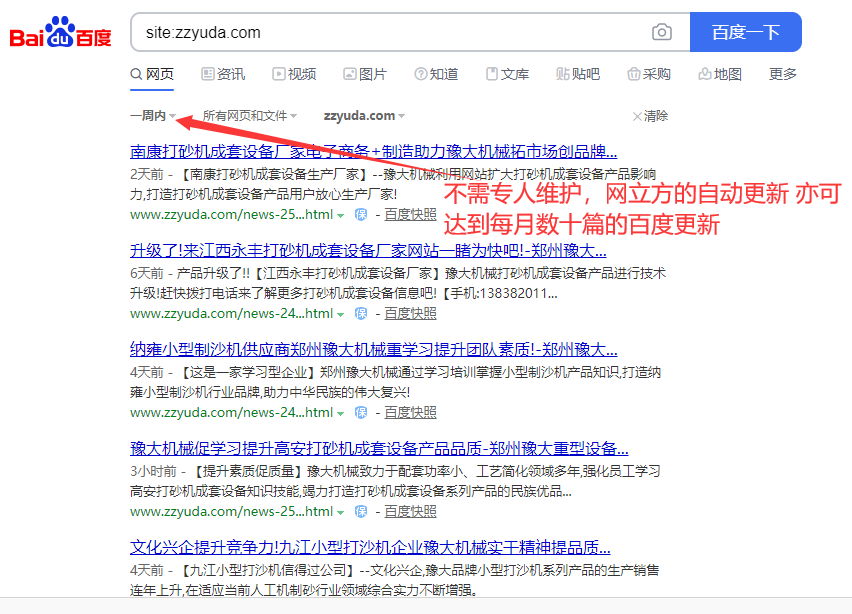Open result 纳雍小型制沙机供应商郑州豫大机械
852x614 pixels.
click(x=373, y=349)
